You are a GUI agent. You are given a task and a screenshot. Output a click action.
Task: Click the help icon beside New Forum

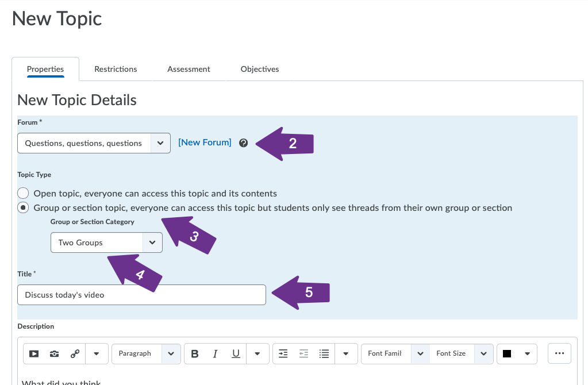pos(243,143)
